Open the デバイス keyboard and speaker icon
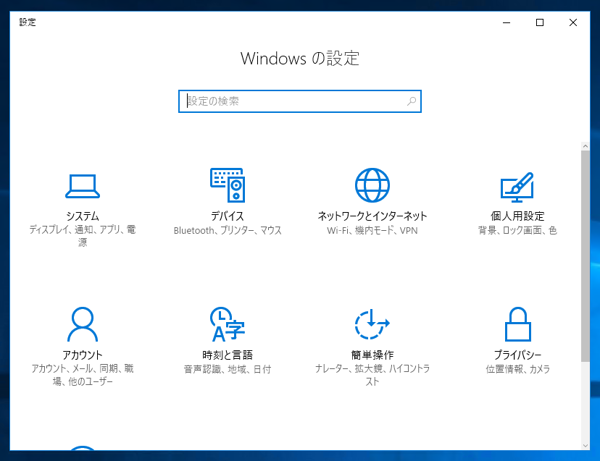 [227, 185]
